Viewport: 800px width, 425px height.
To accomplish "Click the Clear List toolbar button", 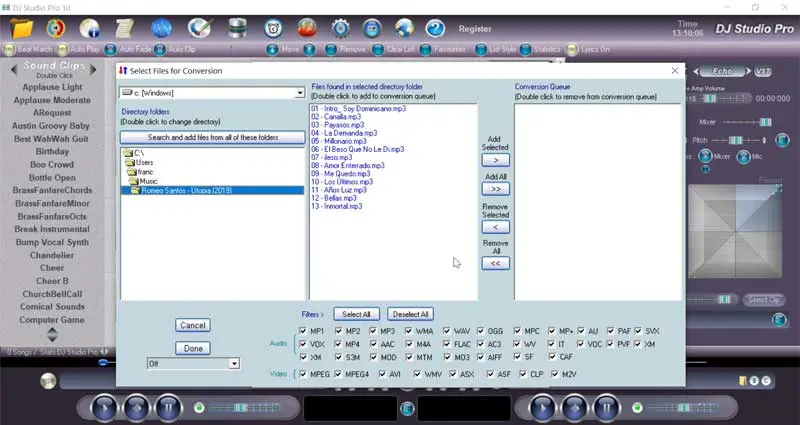I will point(393,49).
